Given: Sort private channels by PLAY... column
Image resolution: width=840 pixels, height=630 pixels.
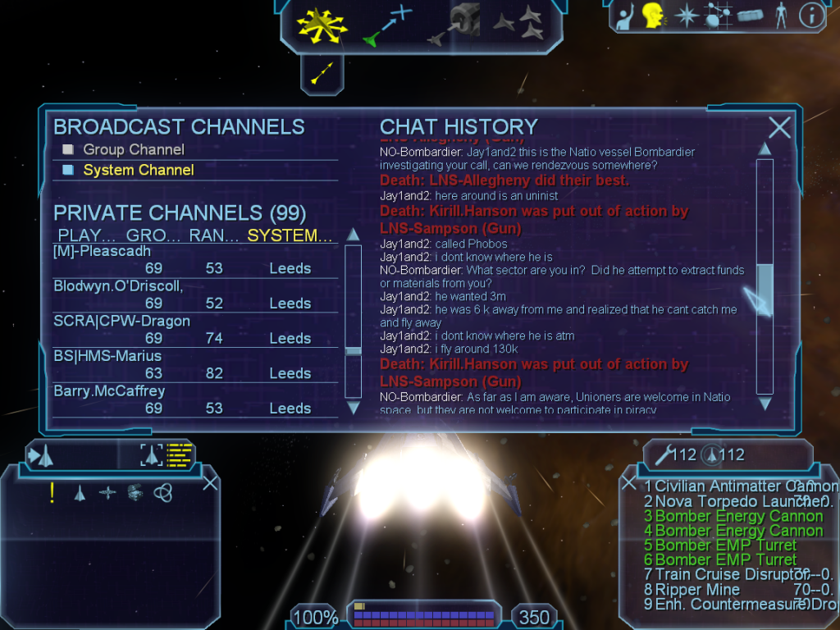Looking at the screenshot, I should click(x=86, y=235).
